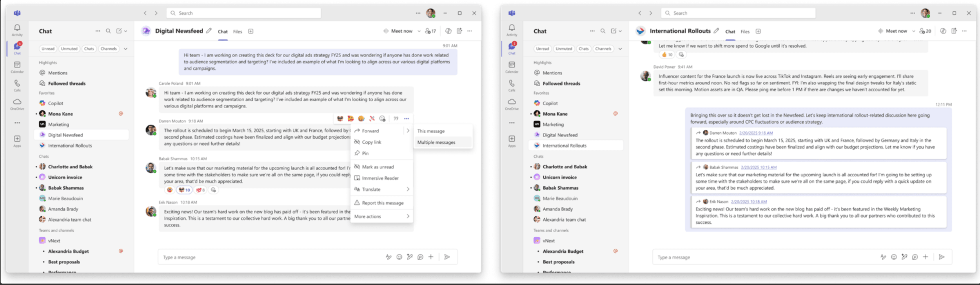Open the participants icon showing 20 members
Viewport: 980px width, 285px height.
(925, 31)
